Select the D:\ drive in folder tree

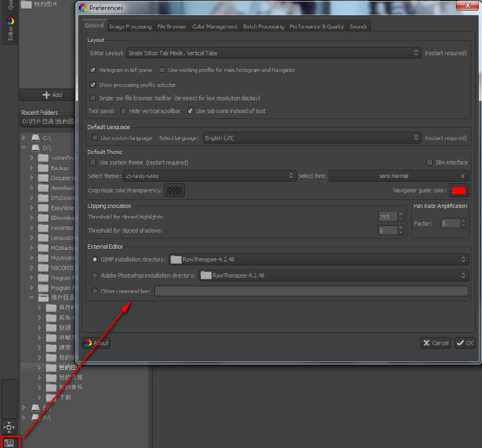47,148
